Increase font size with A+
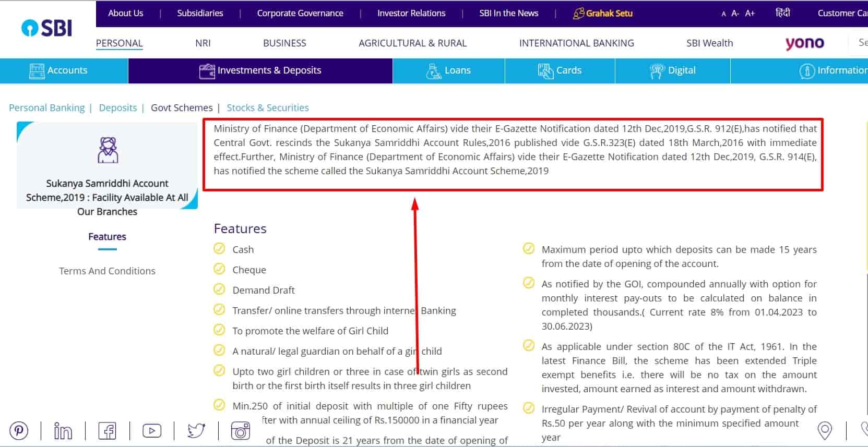868x447 pixels. (x=750, y=14)
